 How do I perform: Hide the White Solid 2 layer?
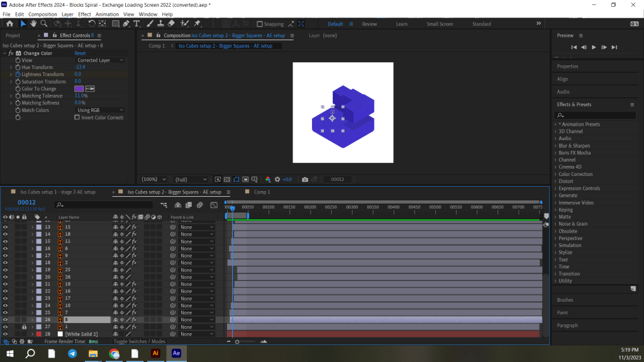(5, 334)
